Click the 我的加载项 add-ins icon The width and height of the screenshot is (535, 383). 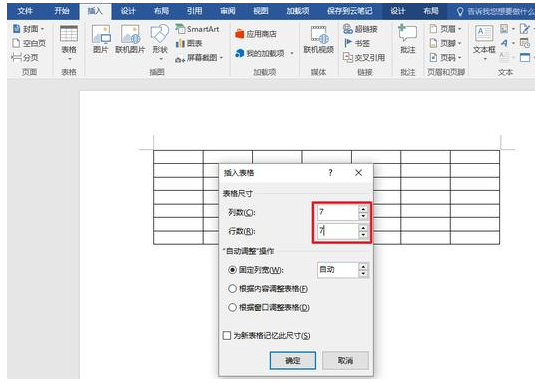click(240, 53)
